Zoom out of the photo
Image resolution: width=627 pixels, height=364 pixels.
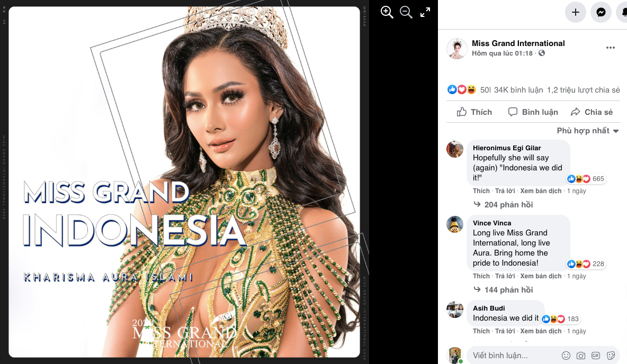click(x=406, y=12)
